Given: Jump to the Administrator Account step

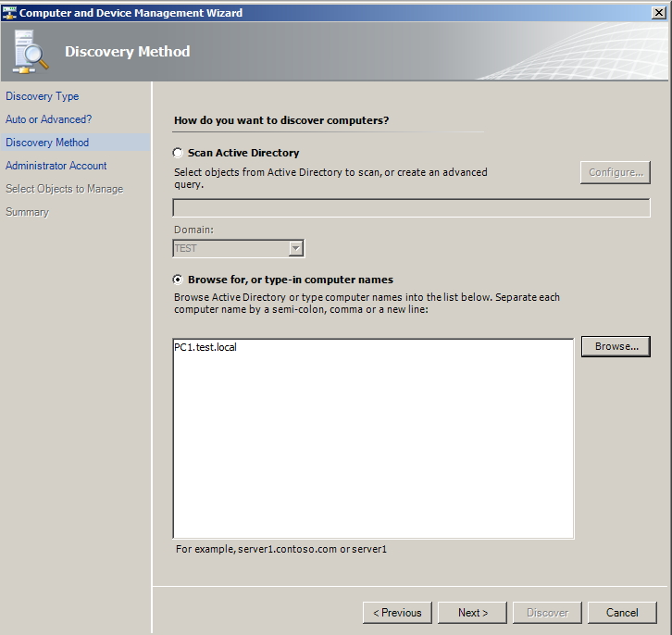Looking at the screenshot, I should tap(56, 166).
